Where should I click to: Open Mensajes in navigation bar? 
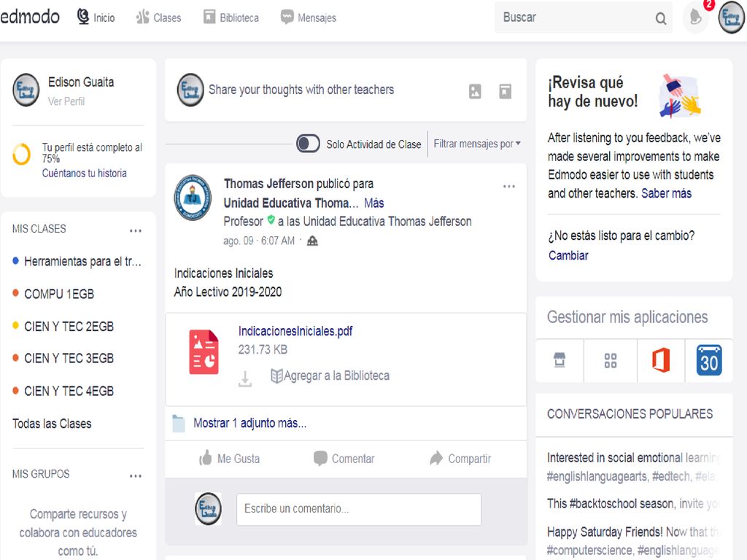(x=309, y=17)
